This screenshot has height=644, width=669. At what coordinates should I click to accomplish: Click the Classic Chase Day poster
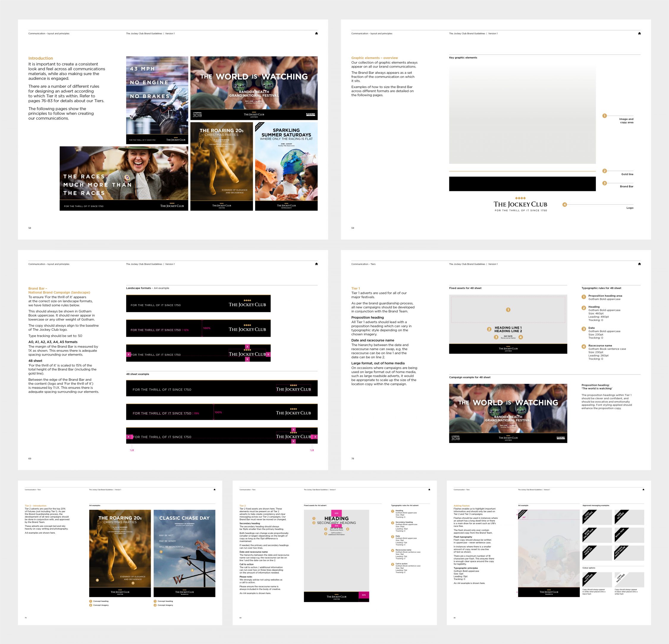[184, 553]
